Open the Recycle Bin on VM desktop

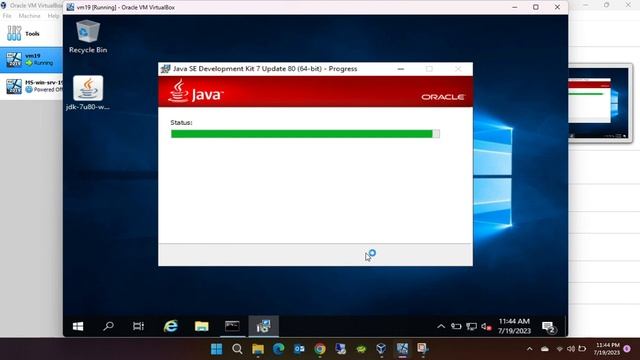coord(88,37)
